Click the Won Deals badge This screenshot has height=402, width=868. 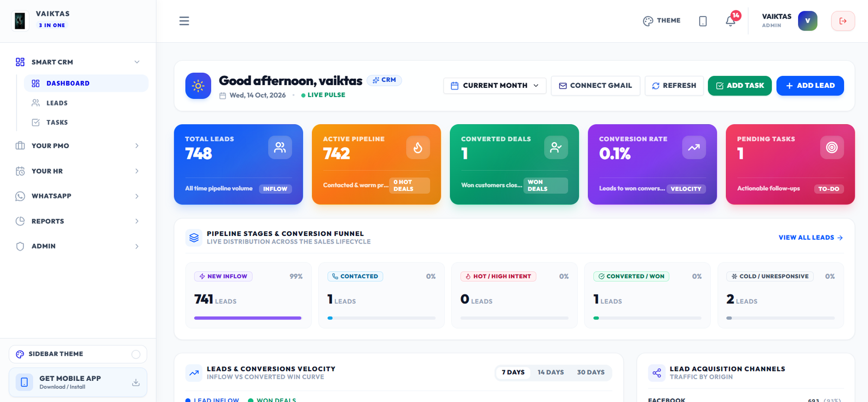click(546, 186)
